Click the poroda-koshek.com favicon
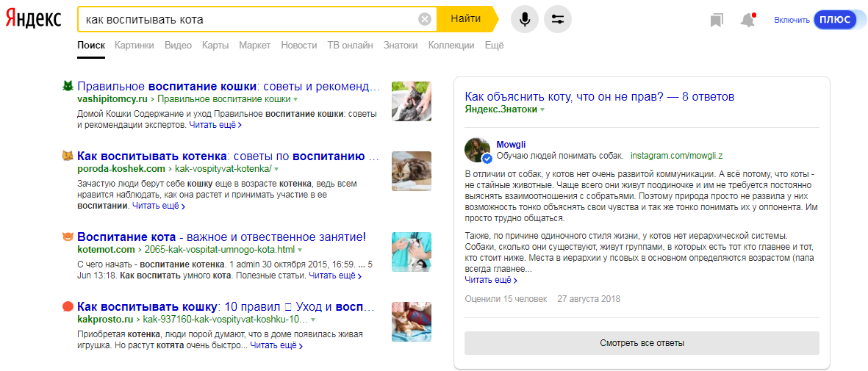868x371 pixels. [68, 156]
